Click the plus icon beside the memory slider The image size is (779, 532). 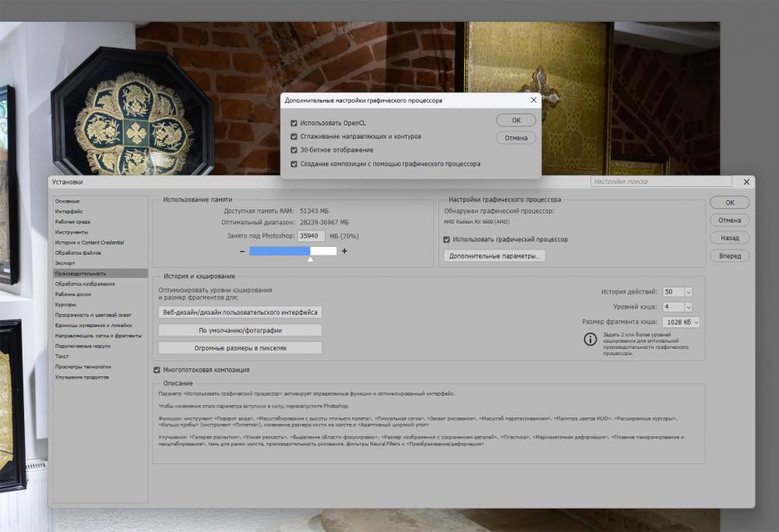pos(344,251)
